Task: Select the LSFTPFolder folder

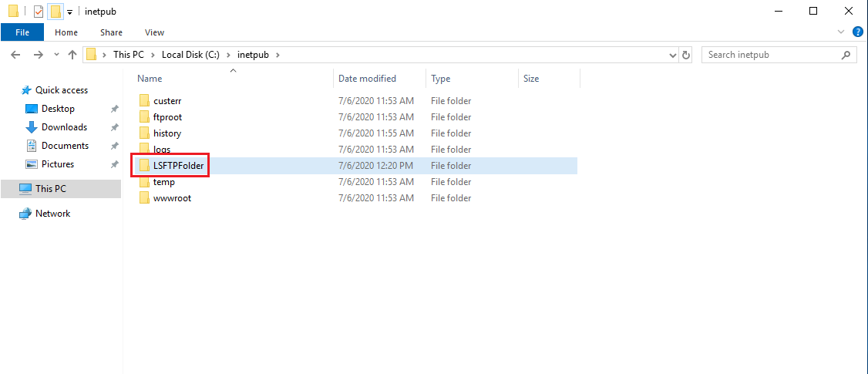Action: pyautogui.click(x=178, y=166)
